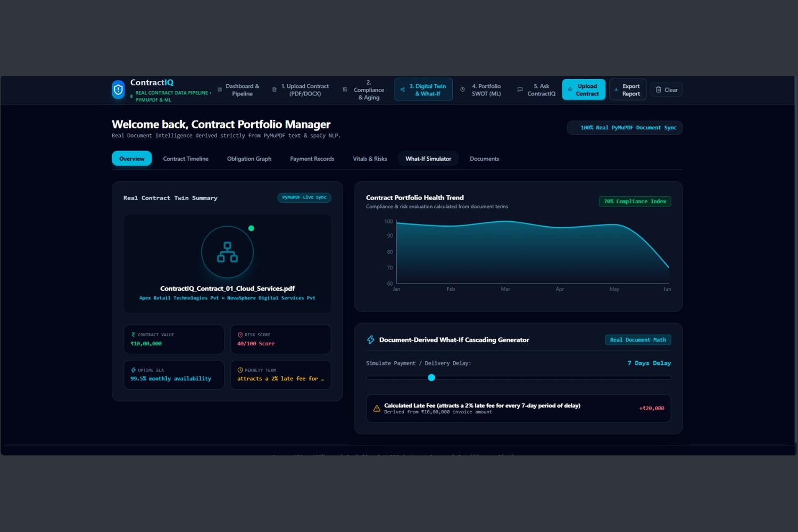Select the Vitals & Risks tab
This screenshot has width=798, height=532.
tap(370, 159)
